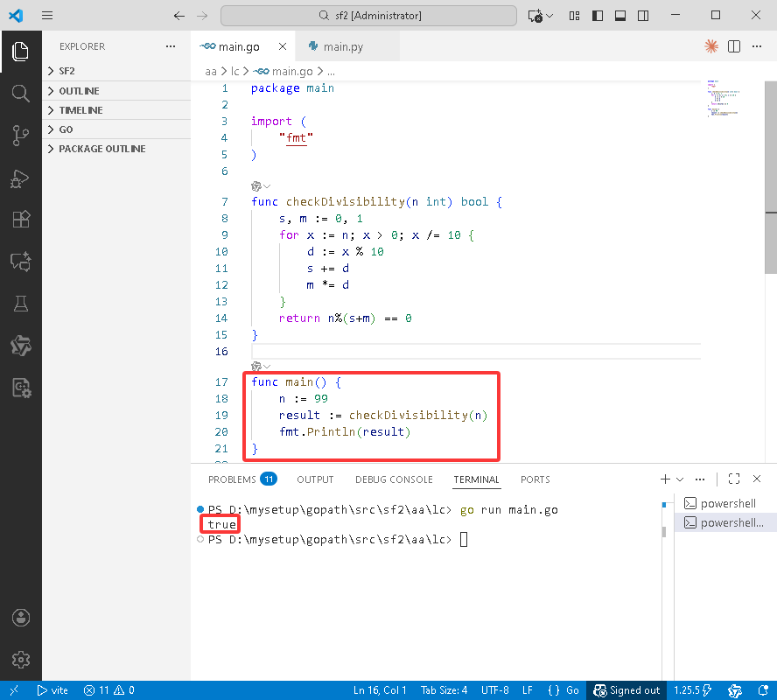Create a new terminal with plus button
777x700 pixels.
[665, 479]
